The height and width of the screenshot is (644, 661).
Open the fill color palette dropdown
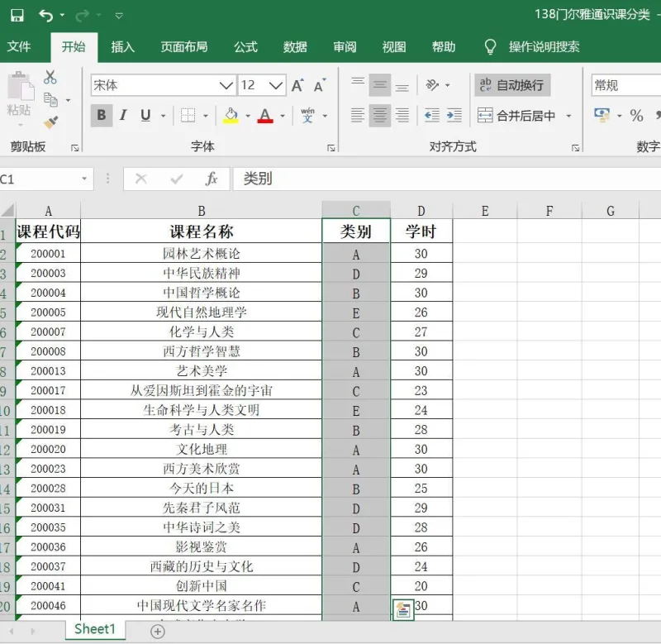pyautogui.click(x=248, y=116)
